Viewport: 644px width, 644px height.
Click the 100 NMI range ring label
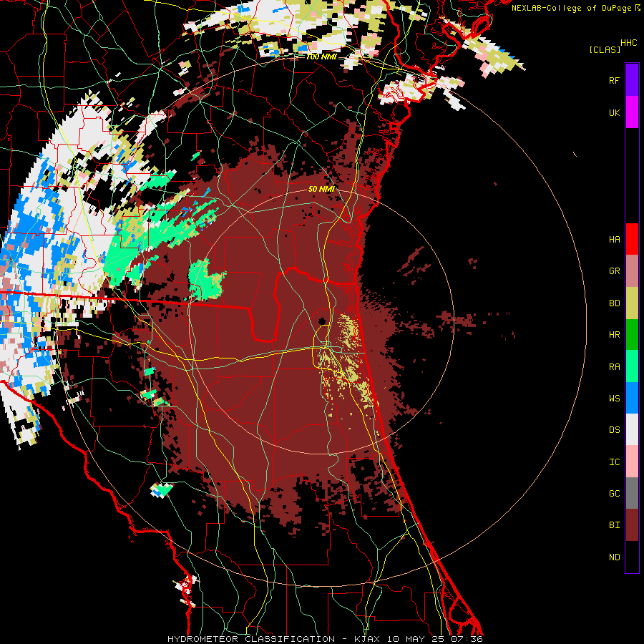[321, 57]
